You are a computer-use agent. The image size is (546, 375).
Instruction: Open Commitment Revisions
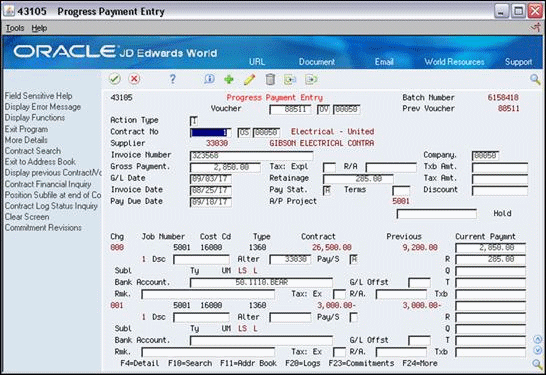43,227
